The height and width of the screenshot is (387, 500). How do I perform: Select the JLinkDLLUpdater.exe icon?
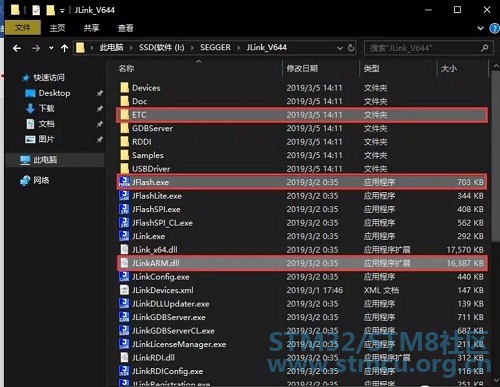click(124, 304)
